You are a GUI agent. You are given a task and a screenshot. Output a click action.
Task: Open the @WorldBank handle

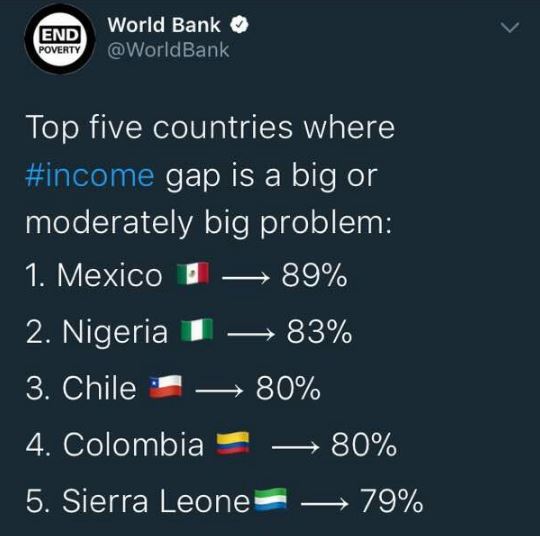coord(168,50)
